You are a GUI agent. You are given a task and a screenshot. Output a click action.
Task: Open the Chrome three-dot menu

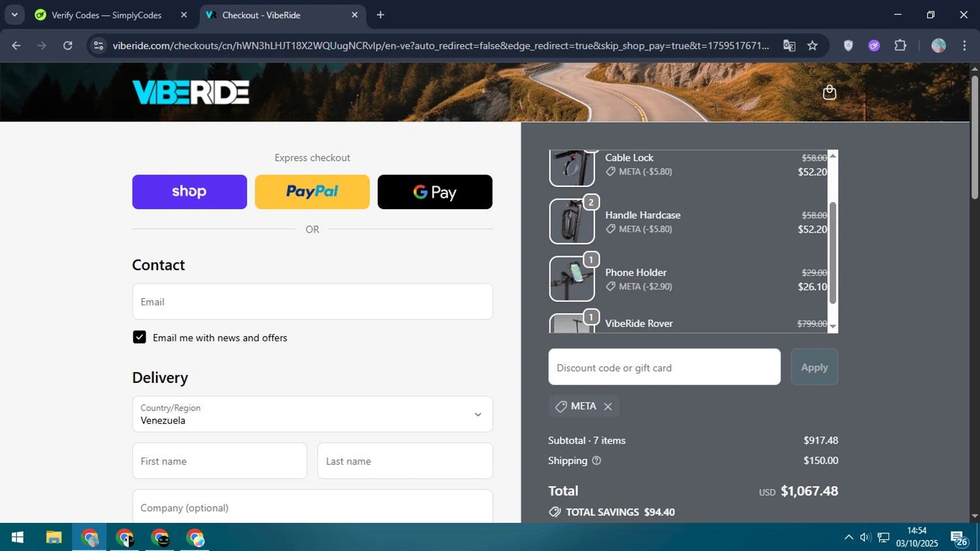coord(964,46)
